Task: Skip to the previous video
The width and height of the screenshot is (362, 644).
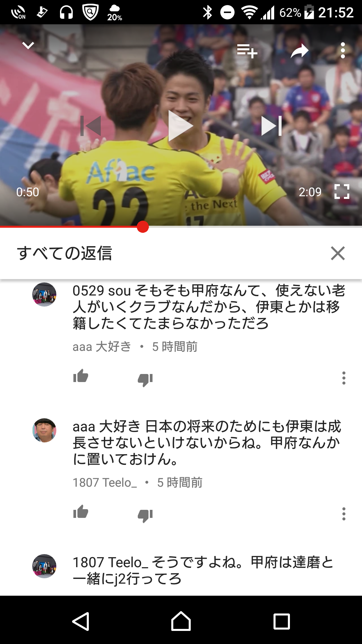Action: pos(90,126)
